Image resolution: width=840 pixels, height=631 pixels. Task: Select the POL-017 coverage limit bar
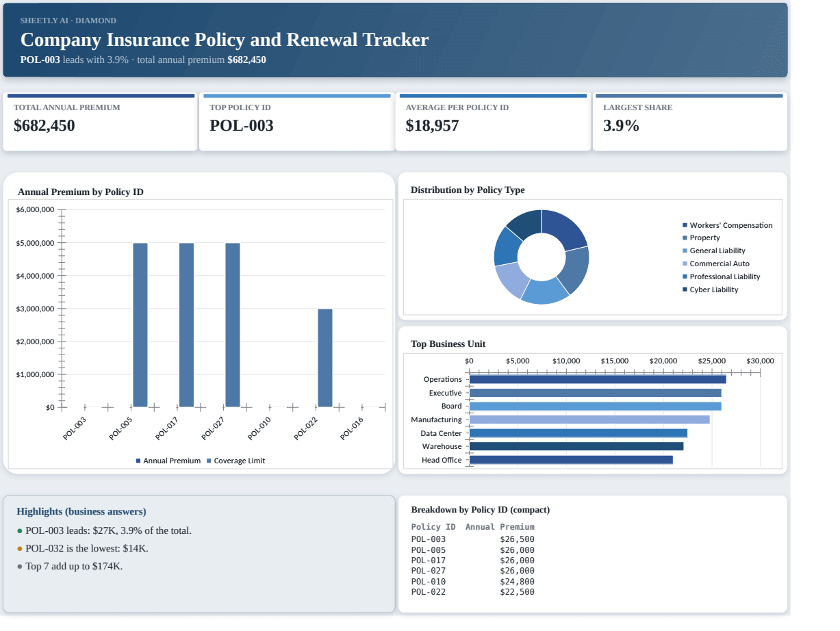186,325
